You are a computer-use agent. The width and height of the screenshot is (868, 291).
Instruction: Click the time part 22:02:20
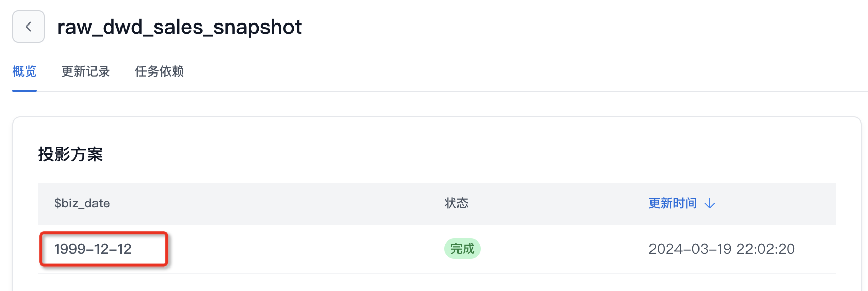(x=765, y=249)
